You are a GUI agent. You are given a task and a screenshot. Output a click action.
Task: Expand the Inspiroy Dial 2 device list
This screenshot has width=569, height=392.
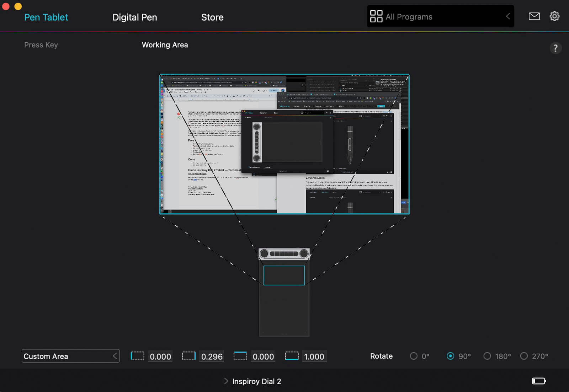pyautogui.click(x=226, y=381)
